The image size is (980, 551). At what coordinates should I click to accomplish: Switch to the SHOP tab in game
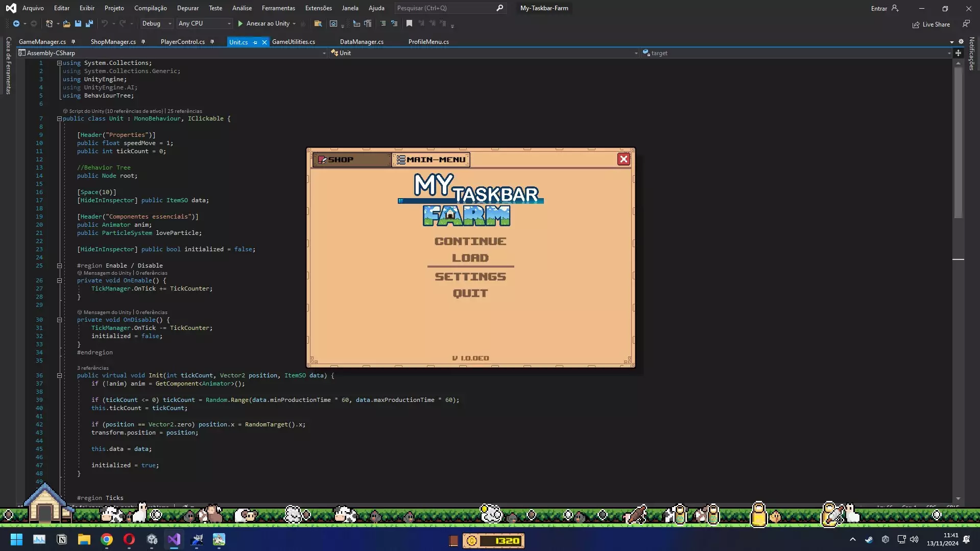pyautogui.click(x=351, y=159)
